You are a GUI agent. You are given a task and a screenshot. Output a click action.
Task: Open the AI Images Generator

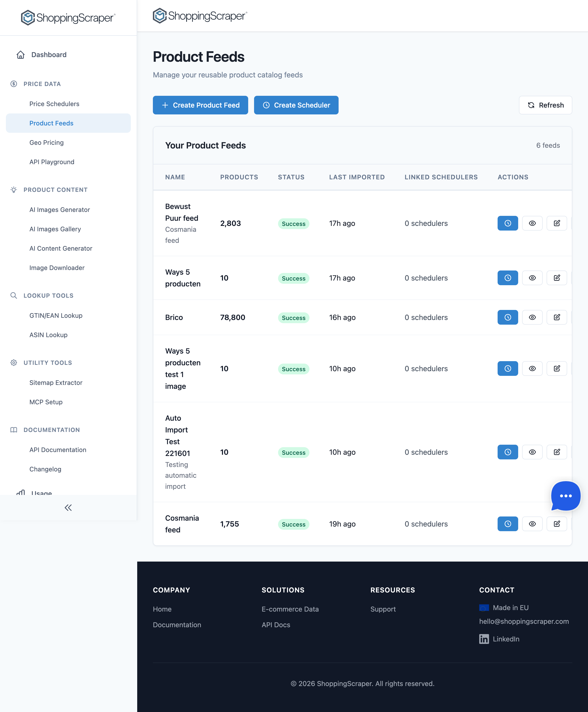click(60, 209)
